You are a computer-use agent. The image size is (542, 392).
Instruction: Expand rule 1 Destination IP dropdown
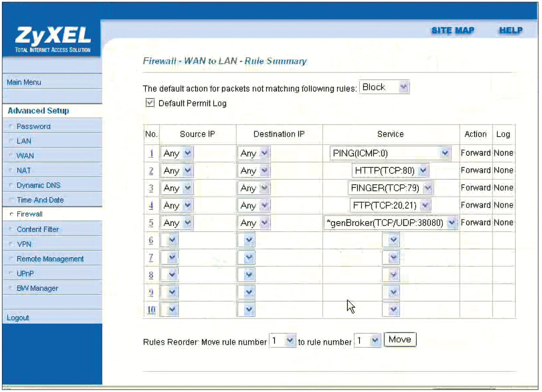254,153
